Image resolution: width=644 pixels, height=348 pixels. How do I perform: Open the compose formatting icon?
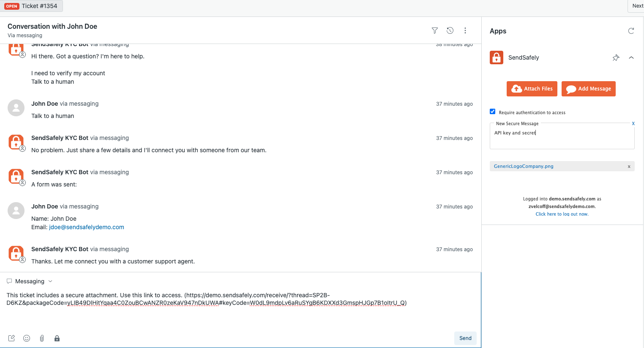click(11, 338)
